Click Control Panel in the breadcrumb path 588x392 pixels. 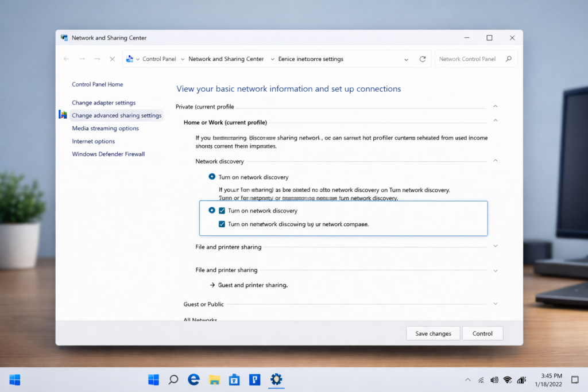pos(159,59)
